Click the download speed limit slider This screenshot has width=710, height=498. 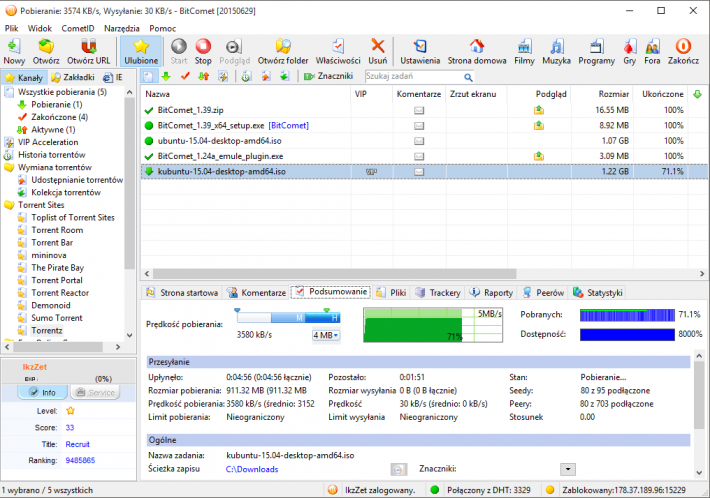[x=288, y=318]
